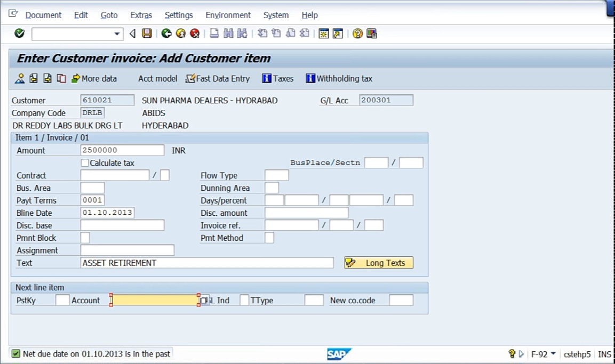Click the Disc. base input field
The image size is (615, 364).
point(122,225)
